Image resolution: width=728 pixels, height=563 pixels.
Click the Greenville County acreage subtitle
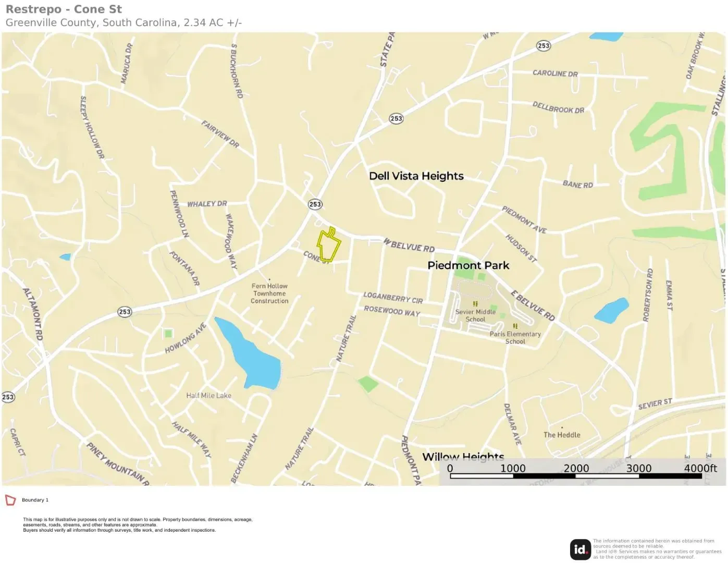coord(124,23)
